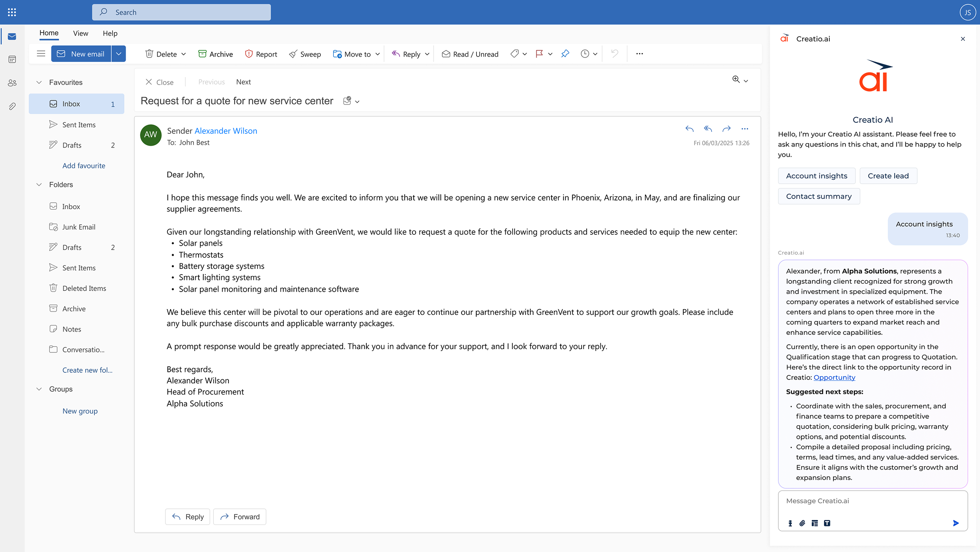
Task: Click the pin message icon in toolbar
Action: pyautogui.click(x=565, y=54)
